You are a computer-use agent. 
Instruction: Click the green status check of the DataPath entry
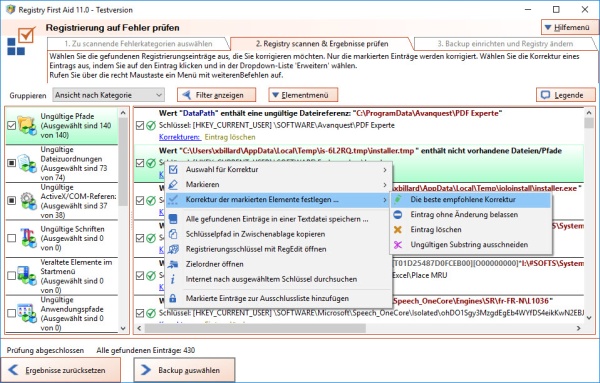click(151, 125)
